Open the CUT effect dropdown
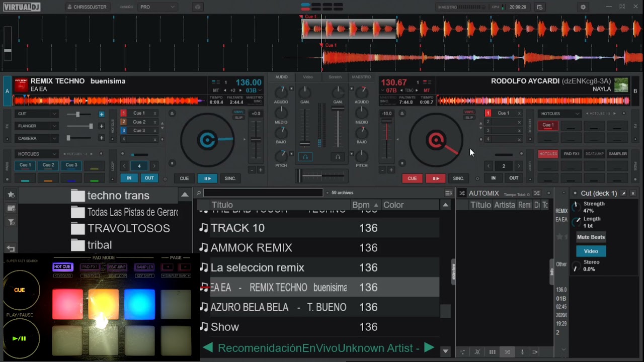Image resolution: width=644 pixels, height=362 pixels. (37, 114)
